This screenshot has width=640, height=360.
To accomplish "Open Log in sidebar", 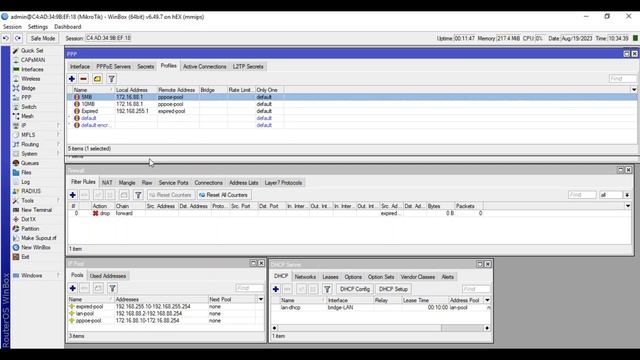I will 25,182.
